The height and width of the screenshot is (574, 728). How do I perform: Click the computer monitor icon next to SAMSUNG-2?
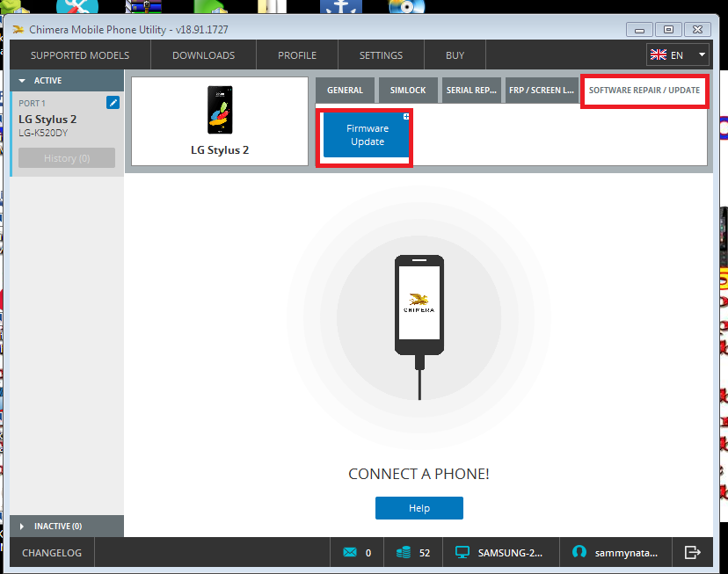click(462, 552)
